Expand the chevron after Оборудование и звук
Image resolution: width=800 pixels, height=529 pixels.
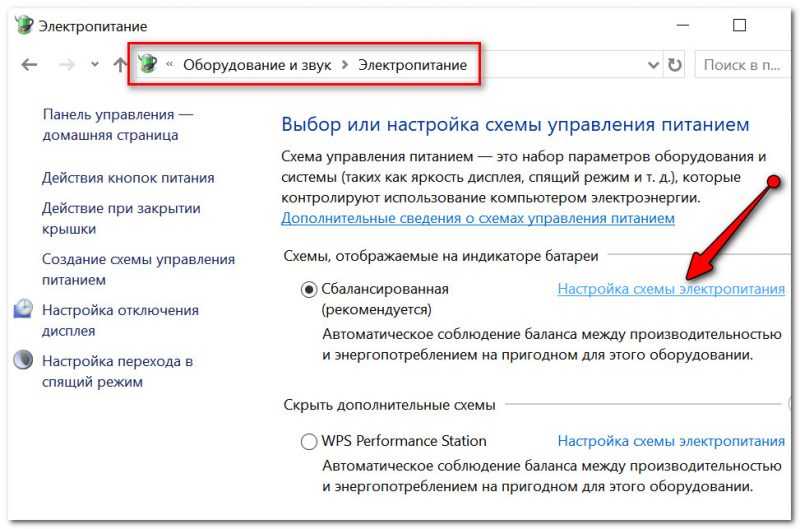(x=345, y=65)
